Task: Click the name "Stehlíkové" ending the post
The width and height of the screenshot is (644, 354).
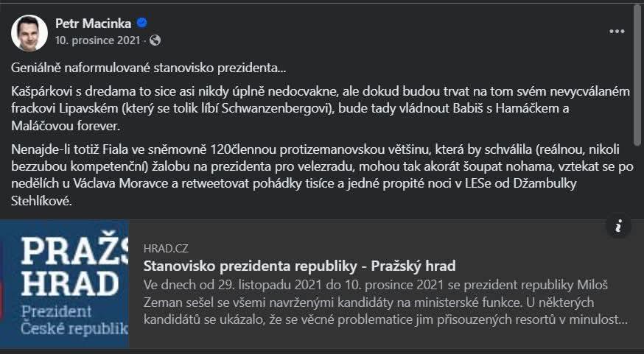Action: (x=41, y=201)
